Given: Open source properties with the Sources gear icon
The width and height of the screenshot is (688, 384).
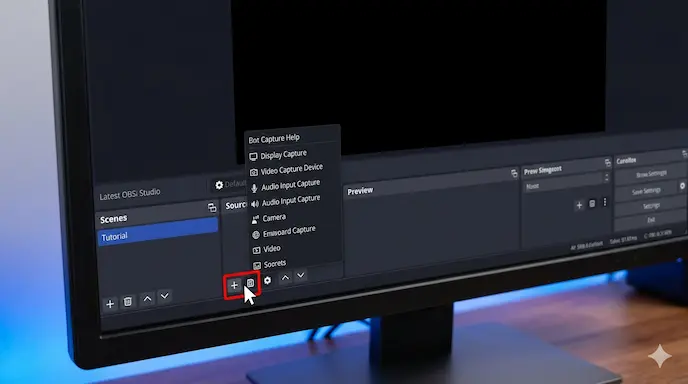Looking at the screenshot, I should (x=267, y=280).
